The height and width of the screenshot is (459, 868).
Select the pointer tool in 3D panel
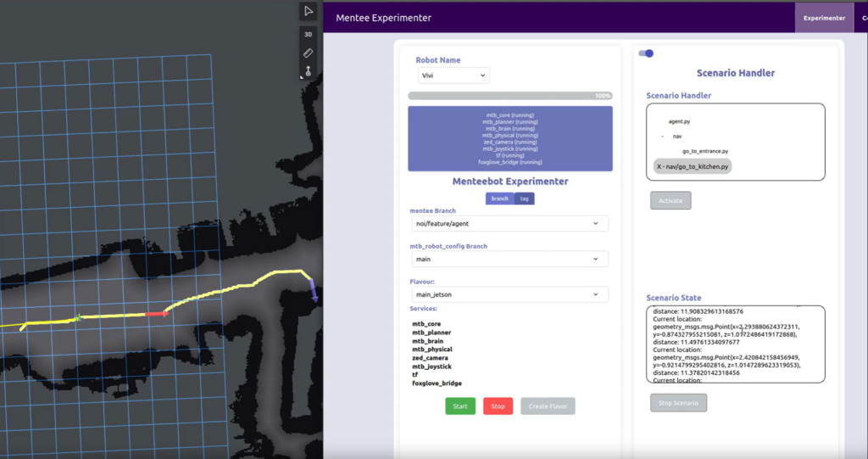[309, 11]
